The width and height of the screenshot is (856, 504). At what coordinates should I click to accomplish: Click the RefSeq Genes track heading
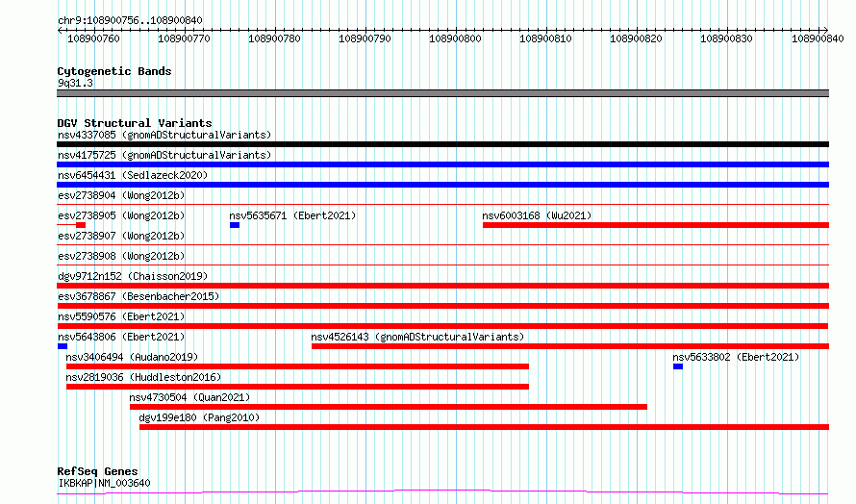click(x=97, y=471)
